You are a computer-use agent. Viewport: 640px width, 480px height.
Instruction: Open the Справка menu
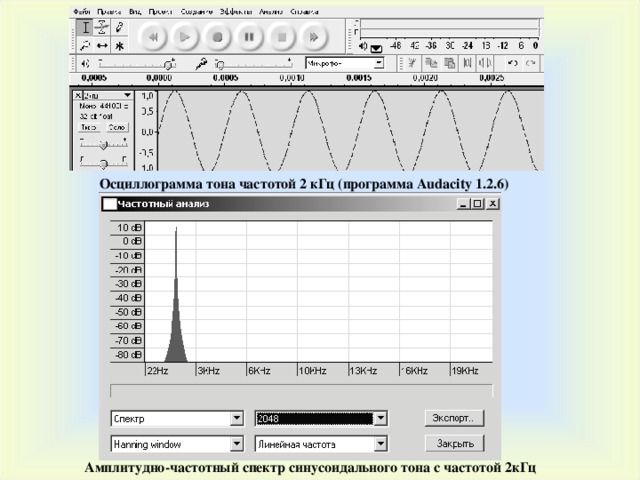[304, 12]
